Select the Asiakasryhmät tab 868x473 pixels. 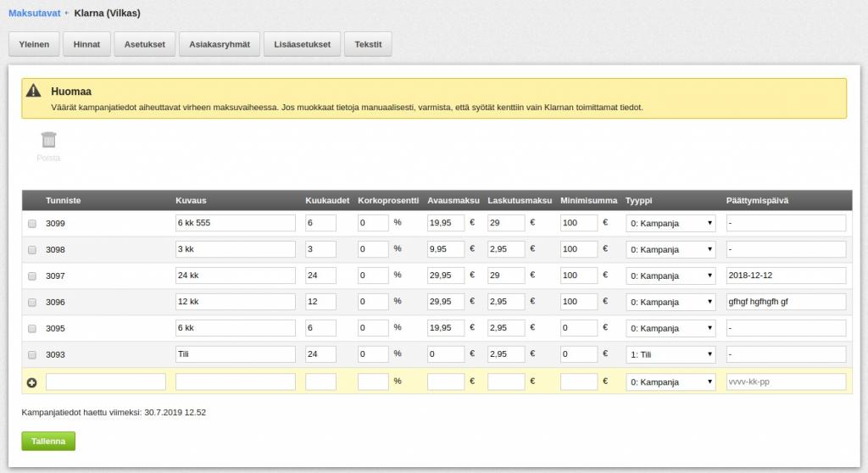click(220, 44)
